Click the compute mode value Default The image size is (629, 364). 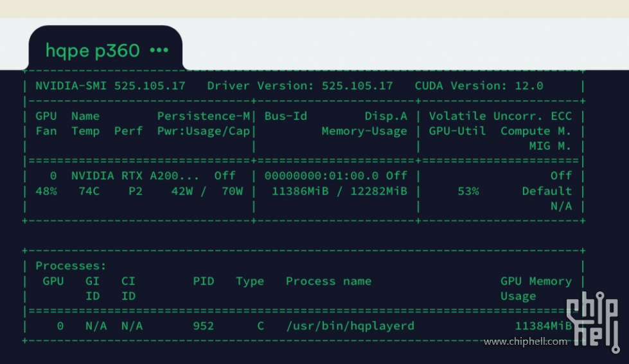pos(547,191)
